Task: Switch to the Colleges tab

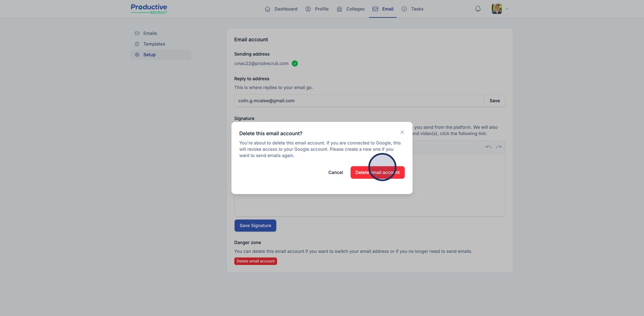Action: (351, 9)
